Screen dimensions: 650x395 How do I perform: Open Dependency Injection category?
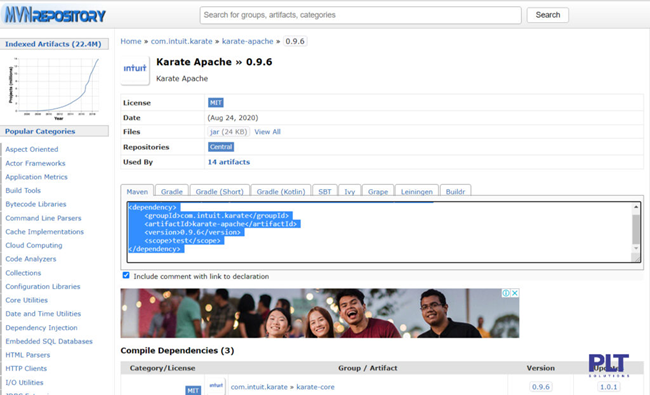pos(41,328)
